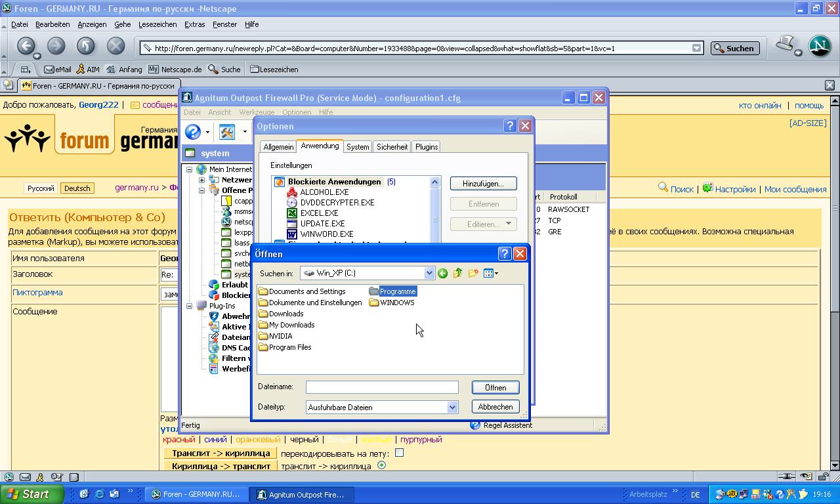This screenshot has width=840, height=504.
Task: Click the Netscape Stop loading button
Action: point(115,46)
